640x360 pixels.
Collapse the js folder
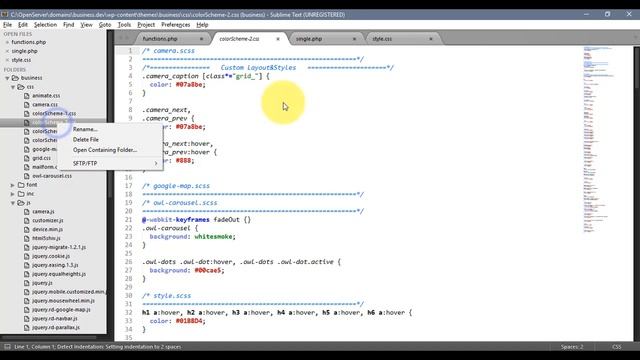tap(13, 203)
